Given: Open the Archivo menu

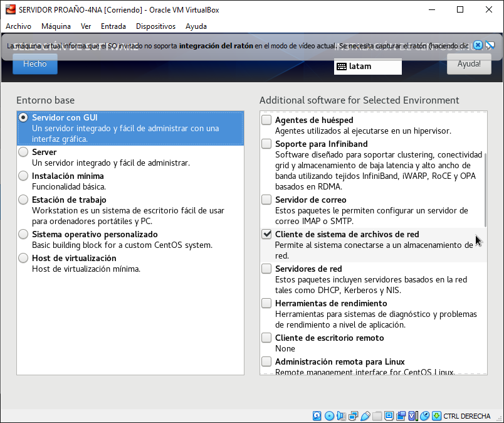Looking at the screenshot, I should [x=18, y=26].
